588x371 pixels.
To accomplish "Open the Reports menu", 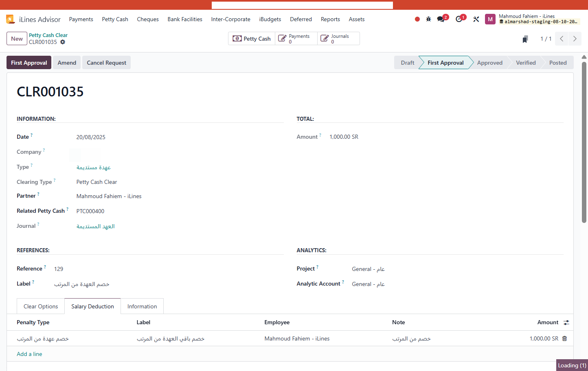I will [330, 19].
